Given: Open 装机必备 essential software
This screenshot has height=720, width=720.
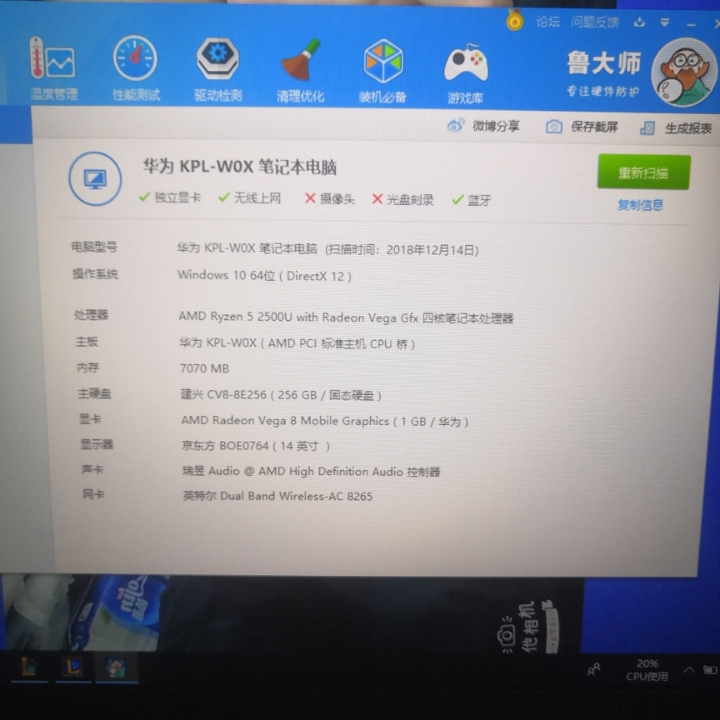Looking at the screenshot, I should 382,72.
